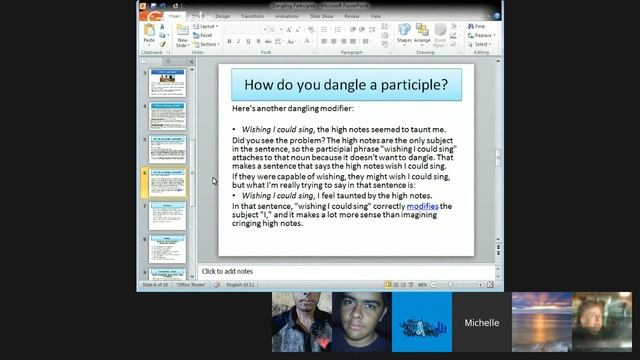Select slide 3 thumbnail
This screenshot has width=640, height=360.
coord(167,83)
